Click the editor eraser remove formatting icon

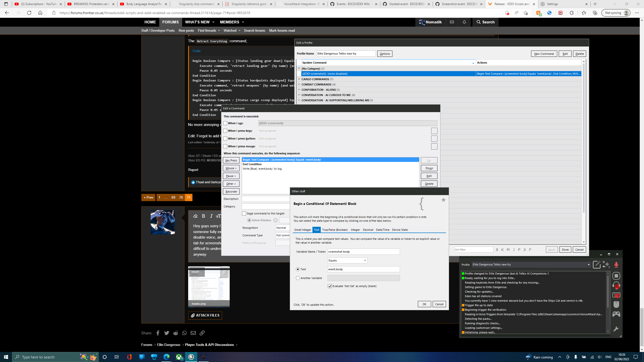click(x=195, y=216)
